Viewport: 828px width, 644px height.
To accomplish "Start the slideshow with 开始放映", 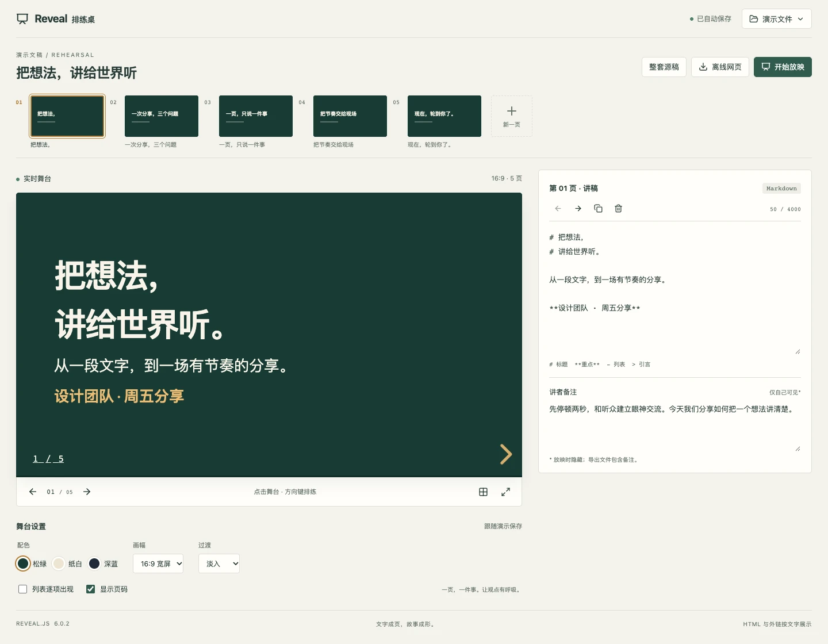I will tap(783, 67).
